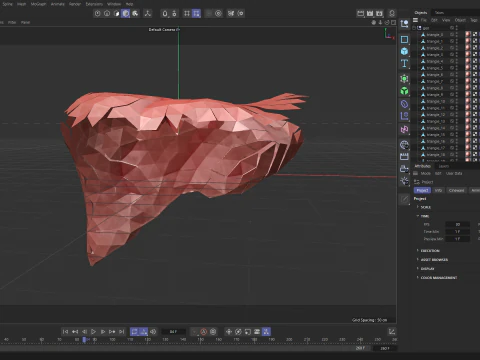Open the Render menu
480x360 pixels.
point(75,4)
